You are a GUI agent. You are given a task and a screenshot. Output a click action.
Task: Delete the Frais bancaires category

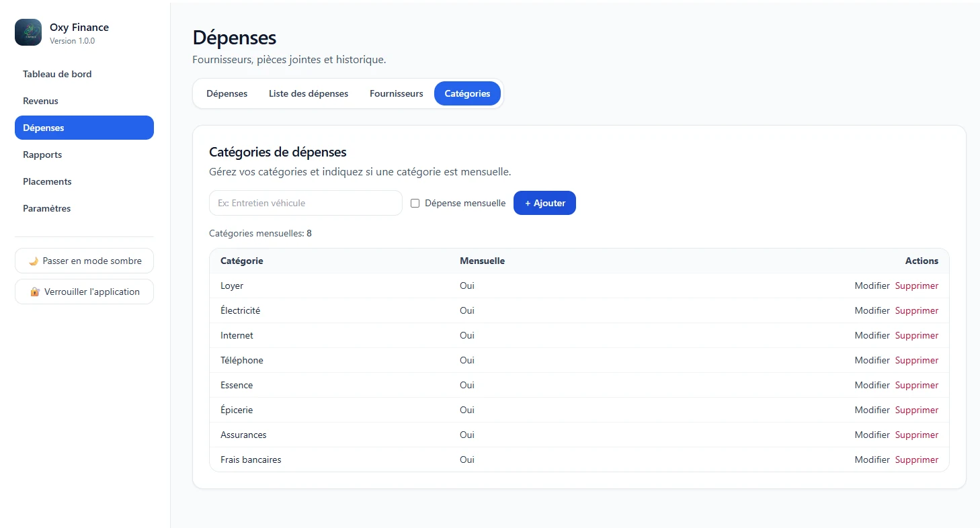tap(917, 459)
